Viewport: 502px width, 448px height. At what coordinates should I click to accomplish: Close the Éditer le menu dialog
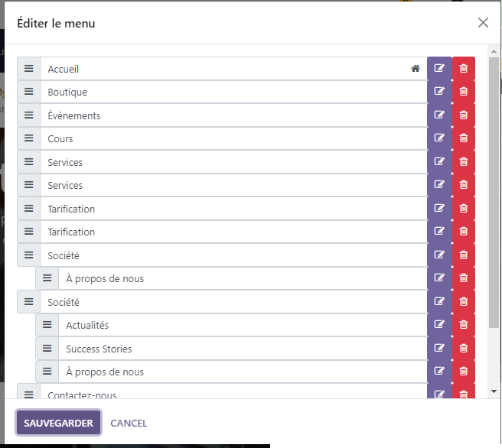483,23
